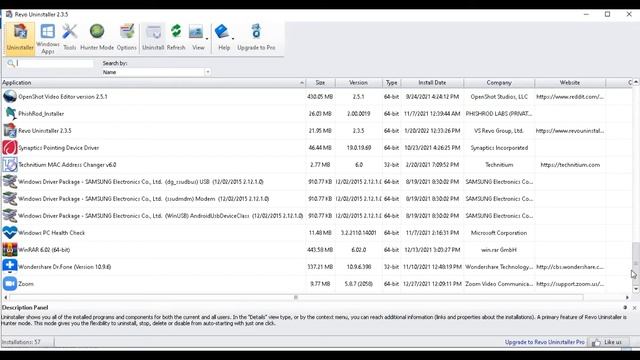Click Wondershare Dr.Fone name text

[x=64, y=267]
